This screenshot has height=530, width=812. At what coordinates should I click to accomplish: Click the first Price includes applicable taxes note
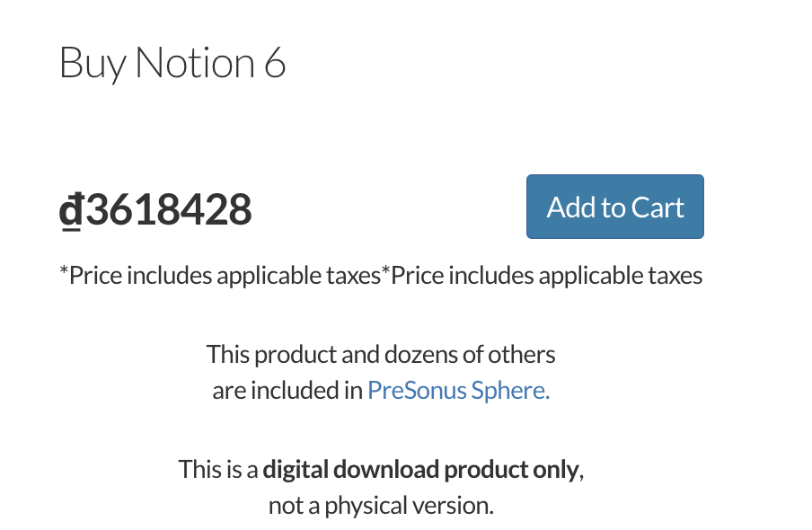click(x=220, y=275)
